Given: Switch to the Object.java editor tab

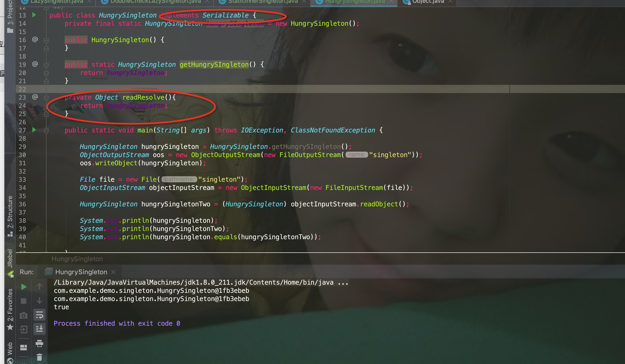Looking at the screenshot, I should [428, 2].
